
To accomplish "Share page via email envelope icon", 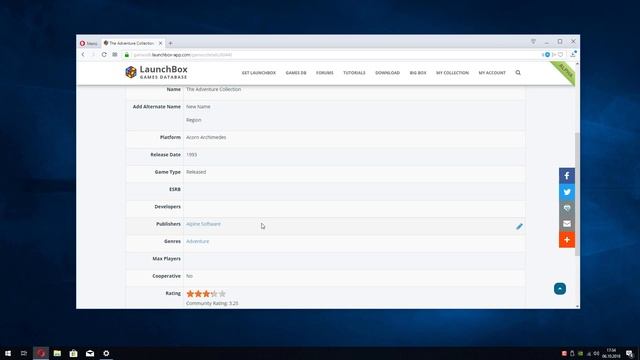I will tap(567, 224).
